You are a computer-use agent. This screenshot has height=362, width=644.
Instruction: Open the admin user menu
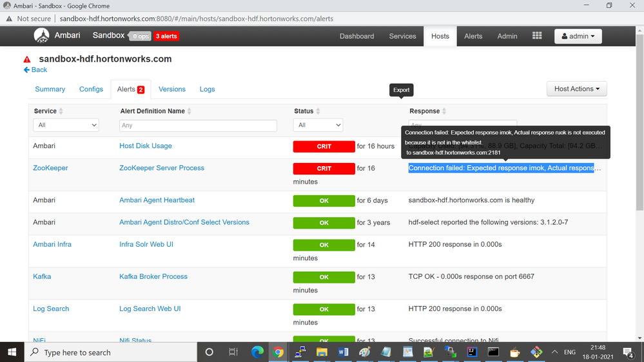click(x=578, y=36)
